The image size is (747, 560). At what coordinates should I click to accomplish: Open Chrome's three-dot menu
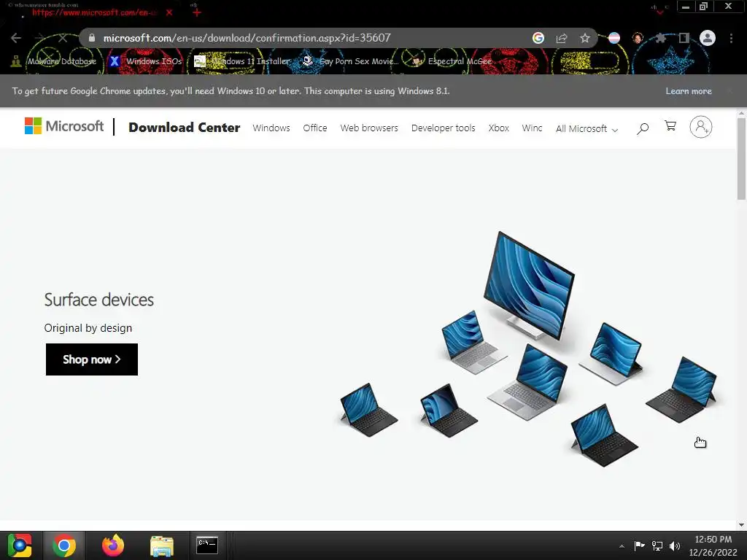731,38
